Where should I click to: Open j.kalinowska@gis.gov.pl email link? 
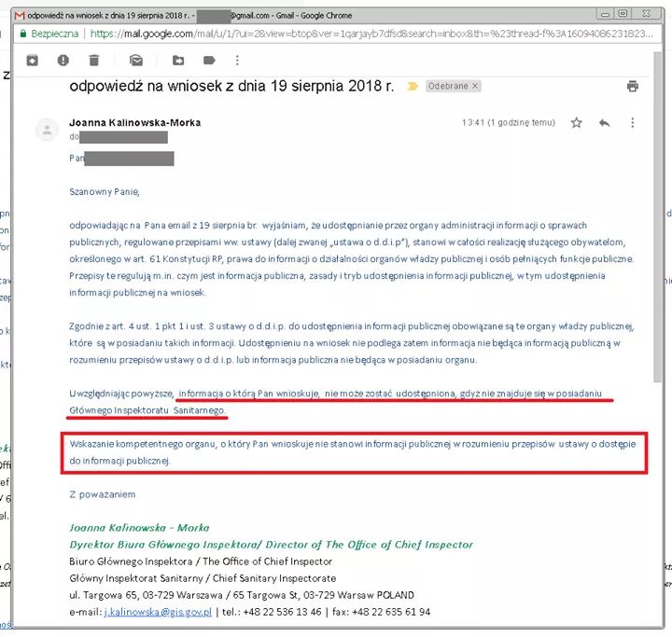click(x=158, y=612)
